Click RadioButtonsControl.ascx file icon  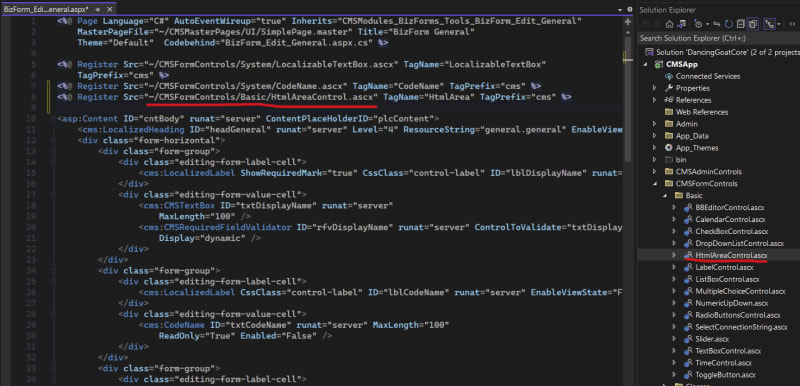click(x=688, y=315)
